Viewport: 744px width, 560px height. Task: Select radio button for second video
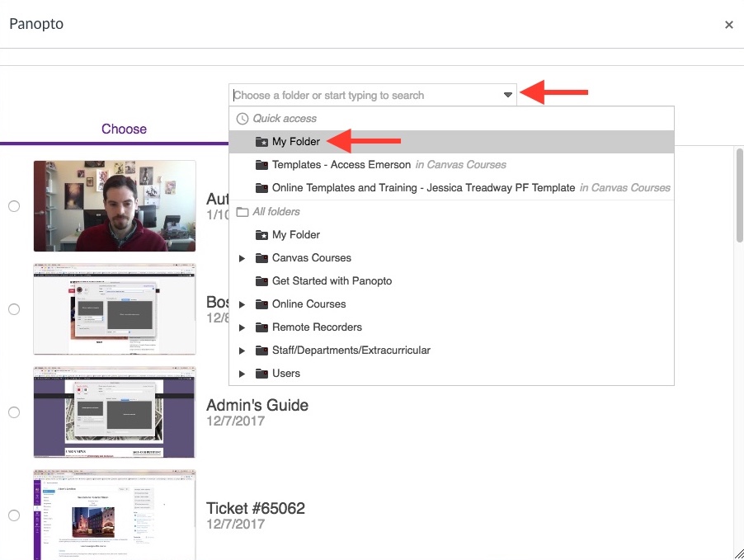click(14, 309)
